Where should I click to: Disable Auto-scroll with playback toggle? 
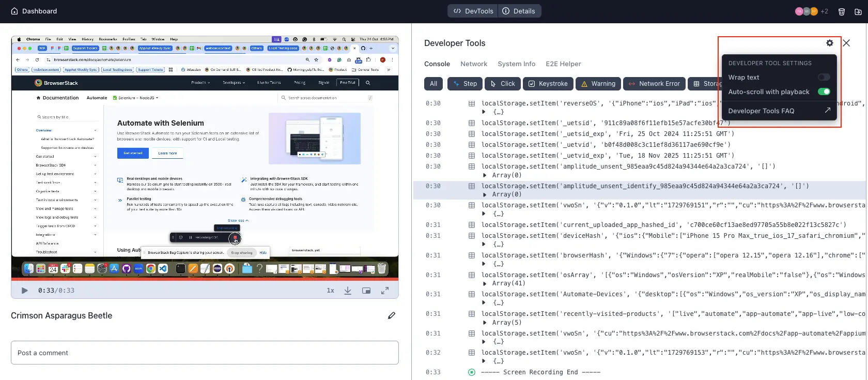pos(824,92)
